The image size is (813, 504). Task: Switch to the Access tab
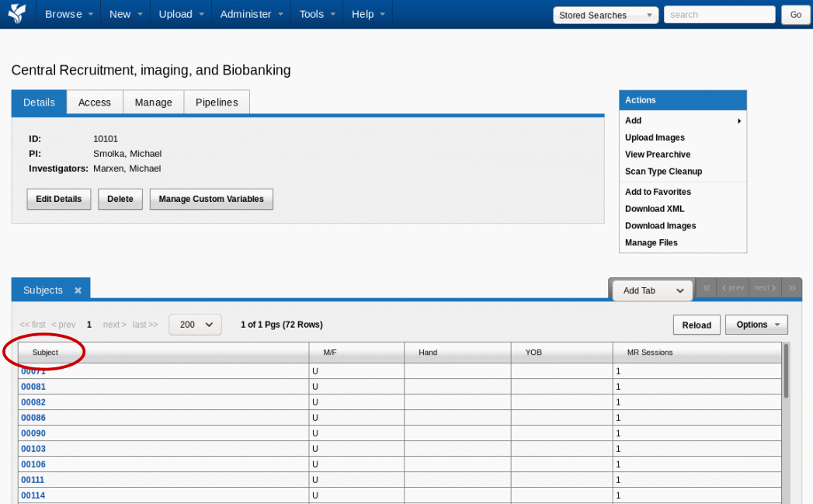95,103
